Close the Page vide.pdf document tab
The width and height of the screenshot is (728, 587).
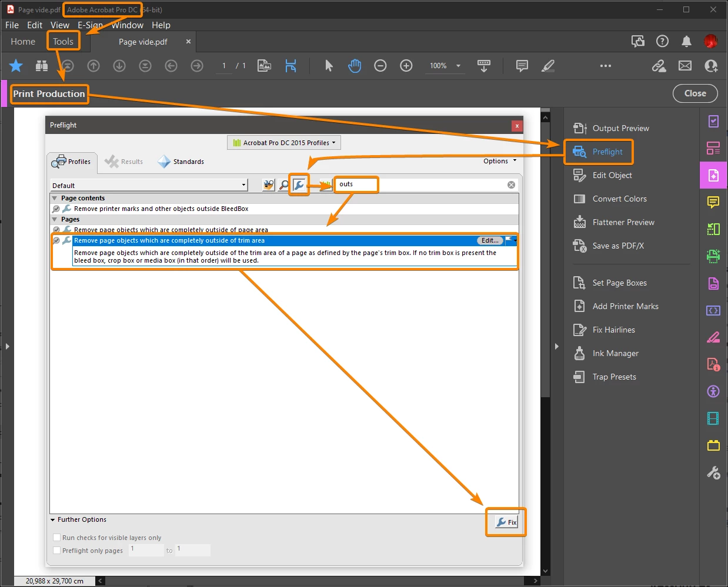point(188,42)
